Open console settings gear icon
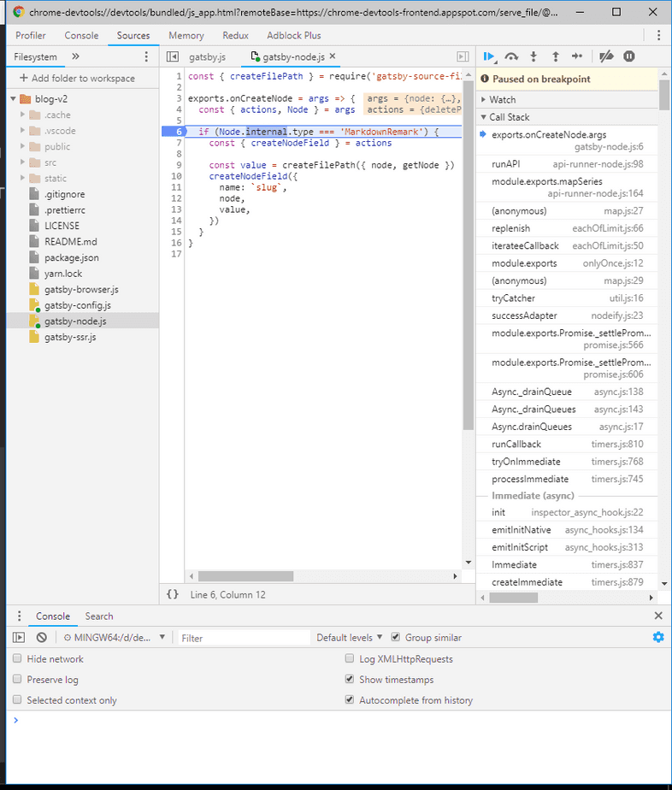 tap(657, 637)
